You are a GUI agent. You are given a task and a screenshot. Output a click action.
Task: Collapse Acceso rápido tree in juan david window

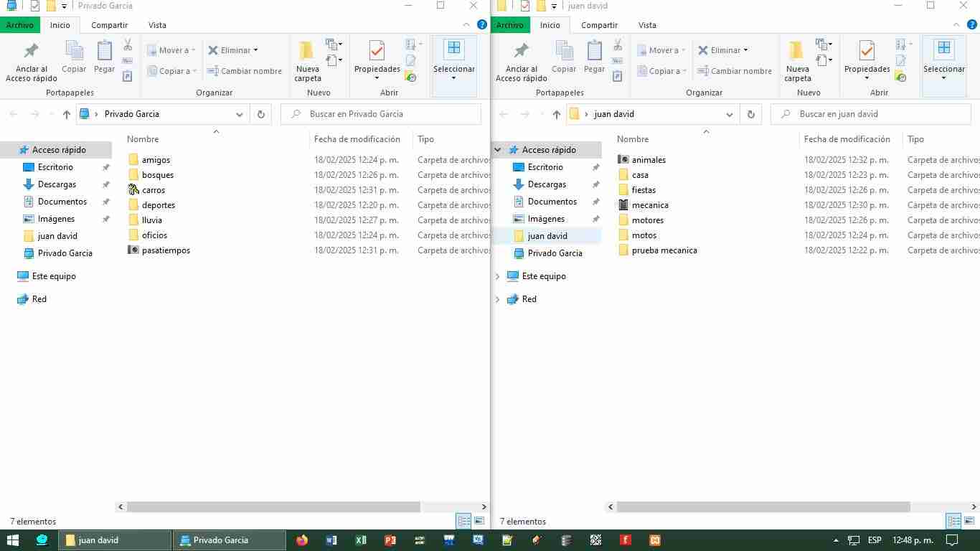point(497,150)
